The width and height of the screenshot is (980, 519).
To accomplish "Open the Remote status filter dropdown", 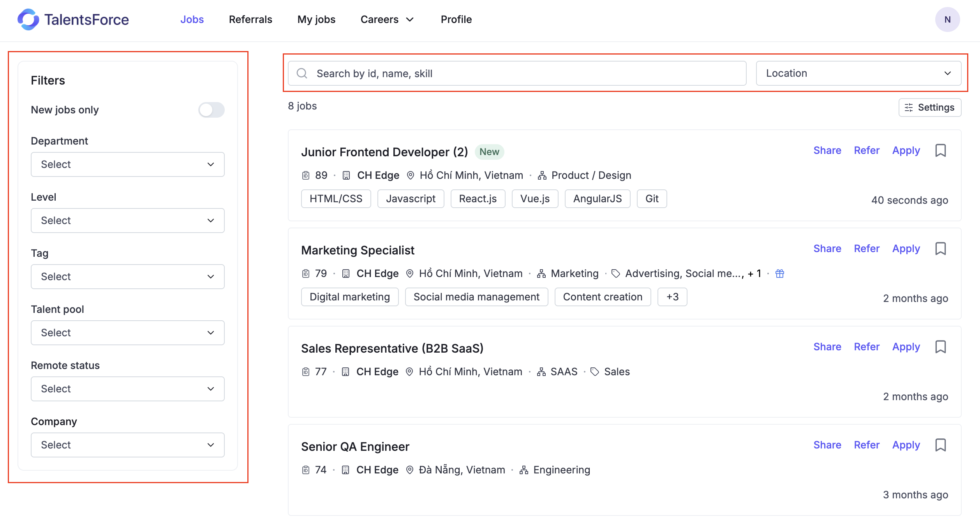I will [127, 389].
